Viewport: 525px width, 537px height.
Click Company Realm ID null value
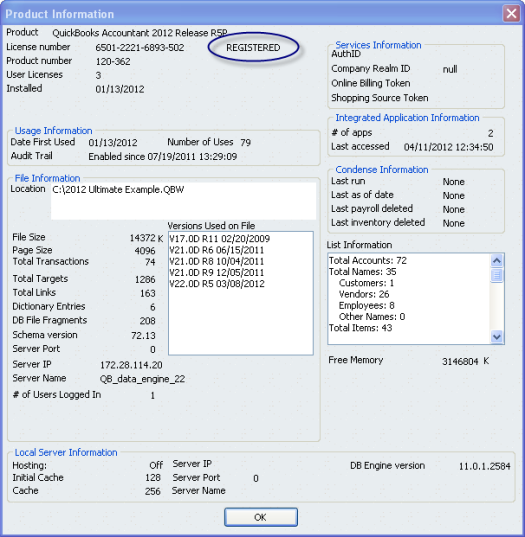[450, 69]
